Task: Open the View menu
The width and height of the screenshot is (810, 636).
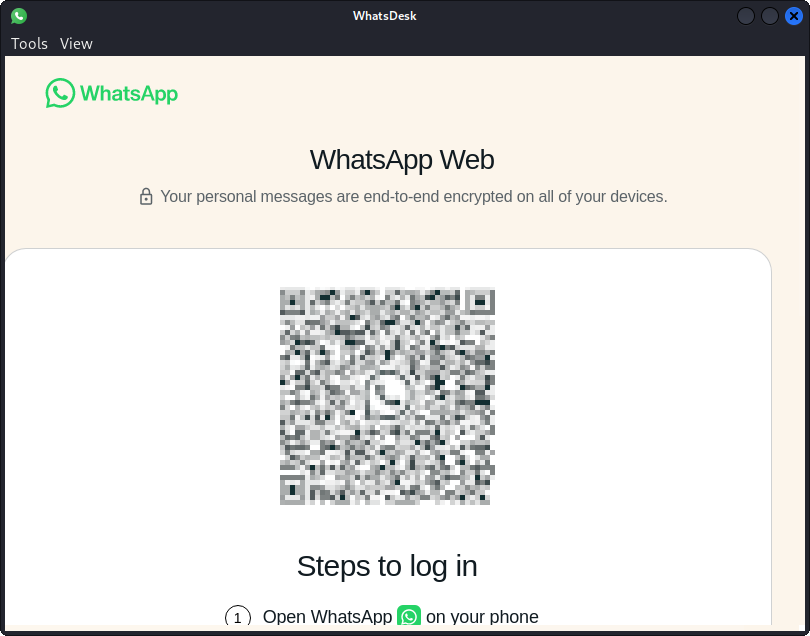Action: tap(76, 43)
